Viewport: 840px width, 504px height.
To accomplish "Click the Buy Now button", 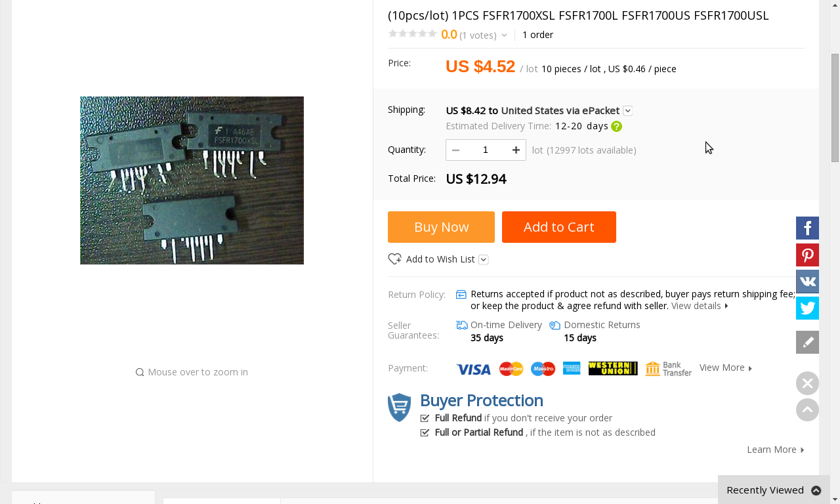I will click(441, 227).
